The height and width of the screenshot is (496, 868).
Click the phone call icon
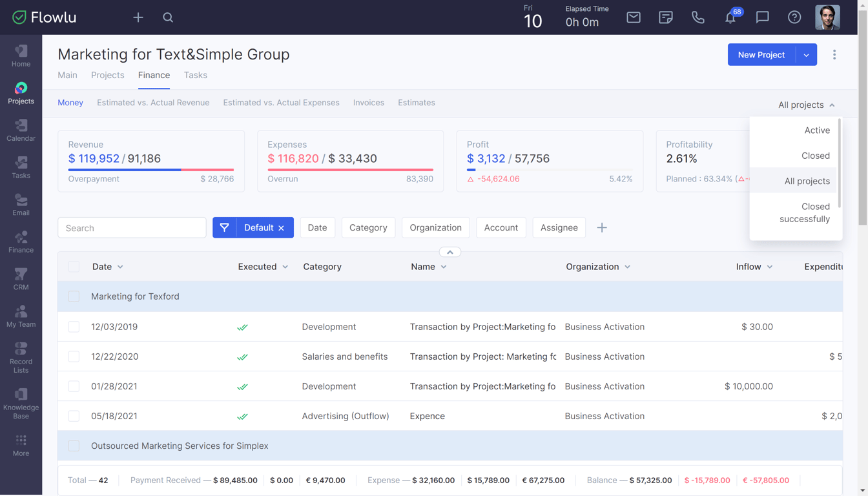(698, 17)
